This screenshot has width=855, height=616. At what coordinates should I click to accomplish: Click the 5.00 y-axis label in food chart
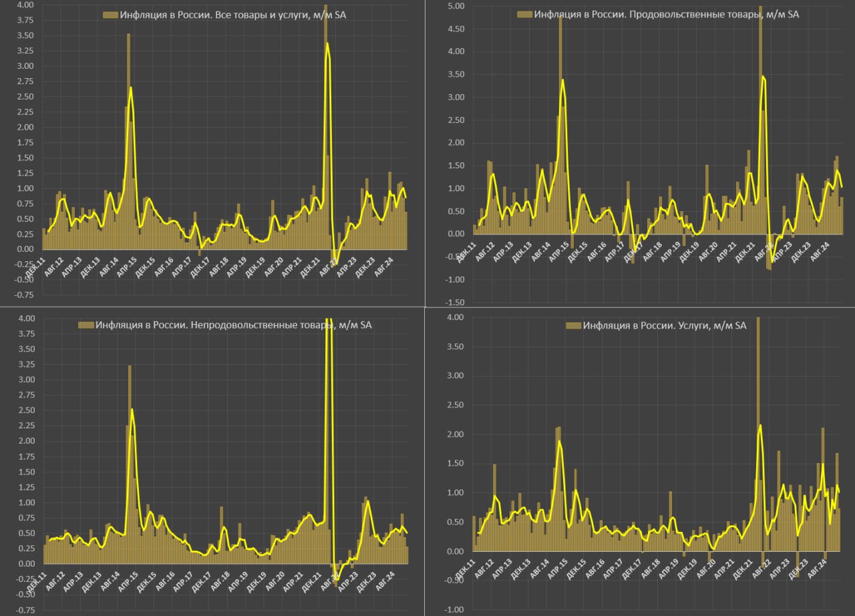click(x=455, y=5)
